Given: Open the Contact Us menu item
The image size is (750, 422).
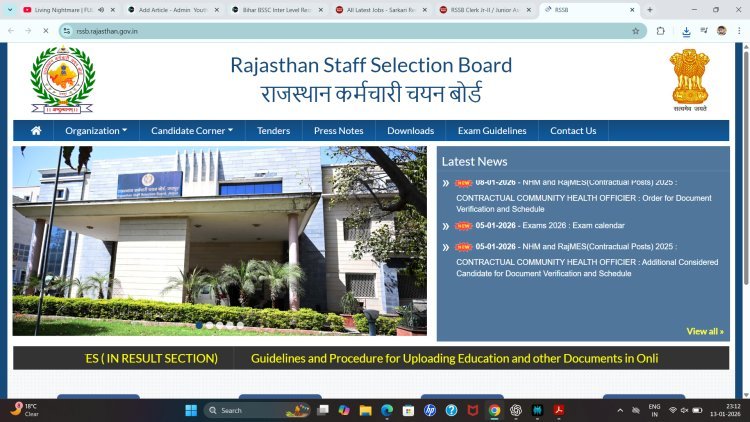Looking at the screenshot, I should [x=573, y=131].
